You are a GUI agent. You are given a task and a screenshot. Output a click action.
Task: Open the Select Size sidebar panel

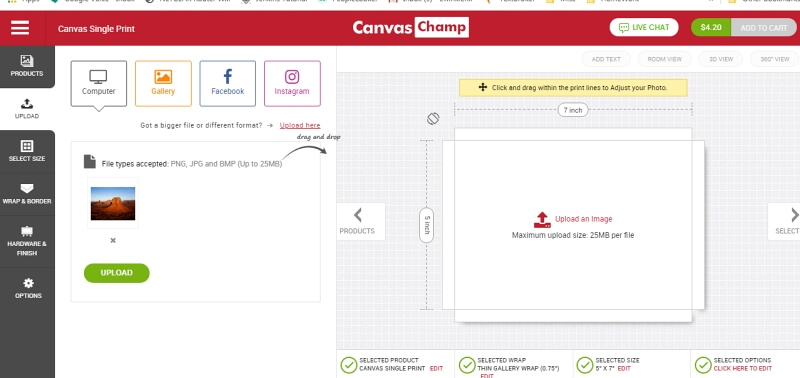(27, 152)
